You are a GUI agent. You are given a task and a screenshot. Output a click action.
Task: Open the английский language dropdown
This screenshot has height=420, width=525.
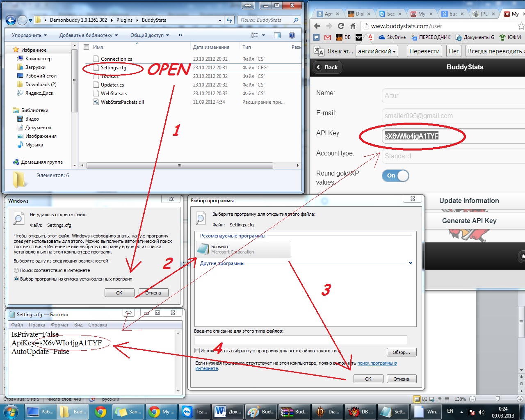(377, 51)
